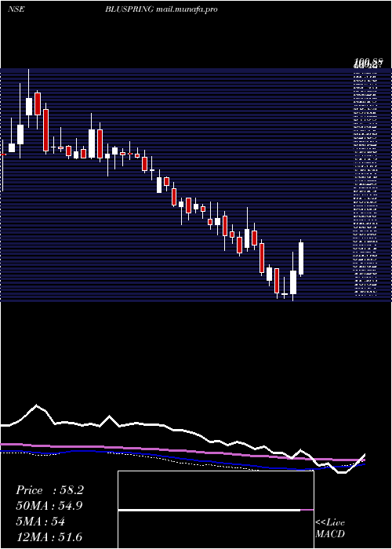Click the top price axis label near 100
The width and height of the screenshot is (392, 549).
[368, 64]
